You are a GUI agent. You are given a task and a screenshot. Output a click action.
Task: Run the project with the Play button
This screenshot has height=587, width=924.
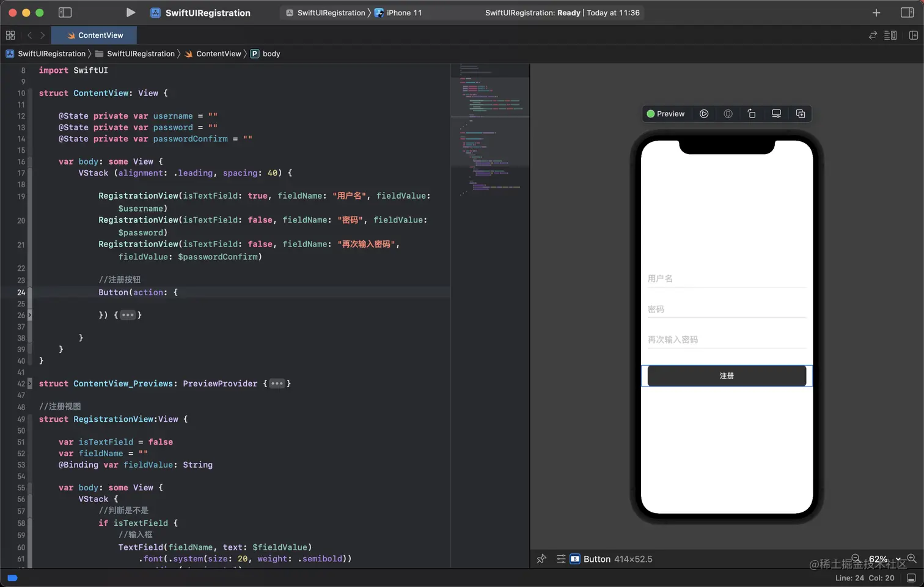(130, 12)
